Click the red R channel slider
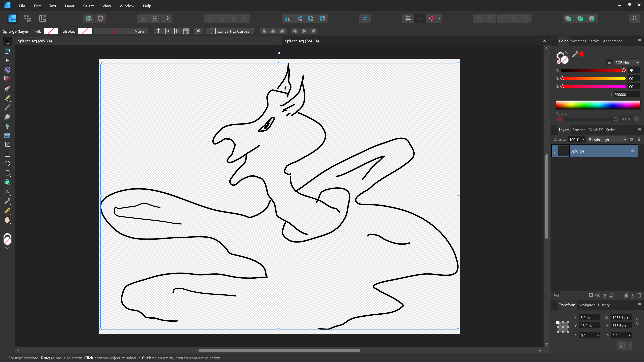644x362 pixels. point(593,70)
